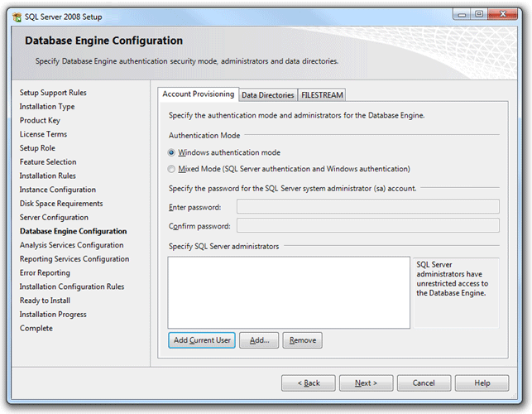Click the Installation Type step

point(47,107)
